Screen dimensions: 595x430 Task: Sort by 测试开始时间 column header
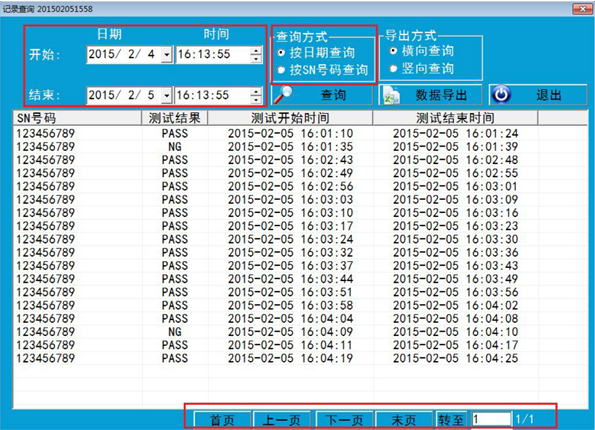[x=290, y=118]
